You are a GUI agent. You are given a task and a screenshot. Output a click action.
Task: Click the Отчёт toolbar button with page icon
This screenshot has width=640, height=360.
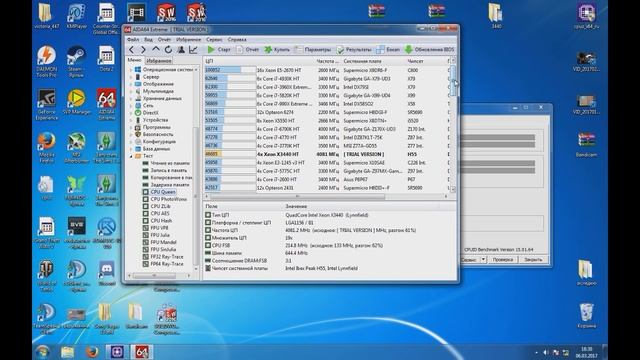click(247, 50)
